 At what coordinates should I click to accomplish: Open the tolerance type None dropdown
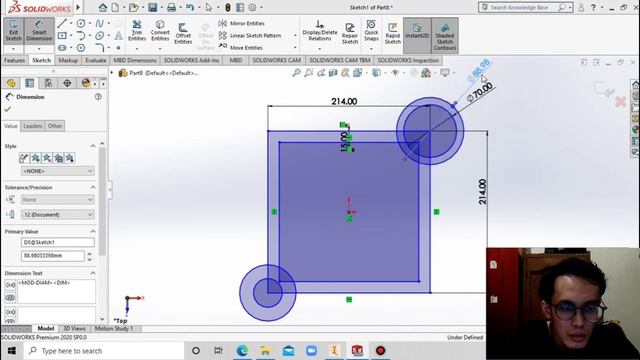[x=58, y=200]
